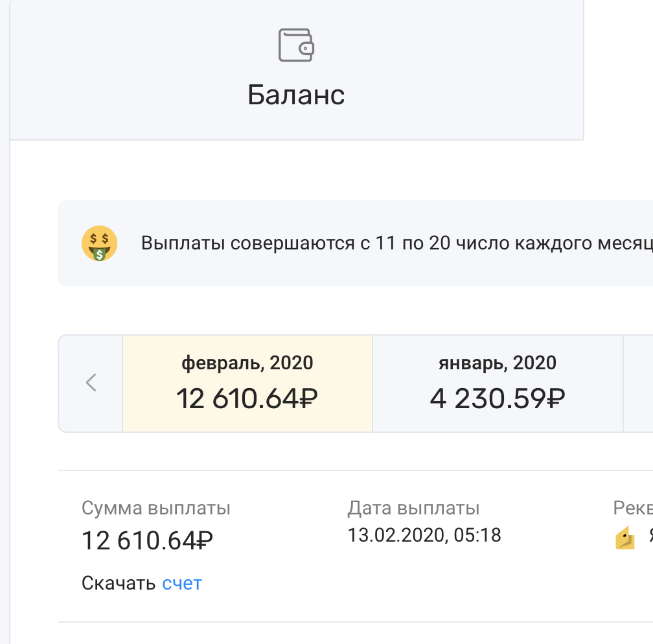Viewport: 653px width, 644px height.
Task: Select the cut-off month card right of январь
Action: [x=639, y=382]
